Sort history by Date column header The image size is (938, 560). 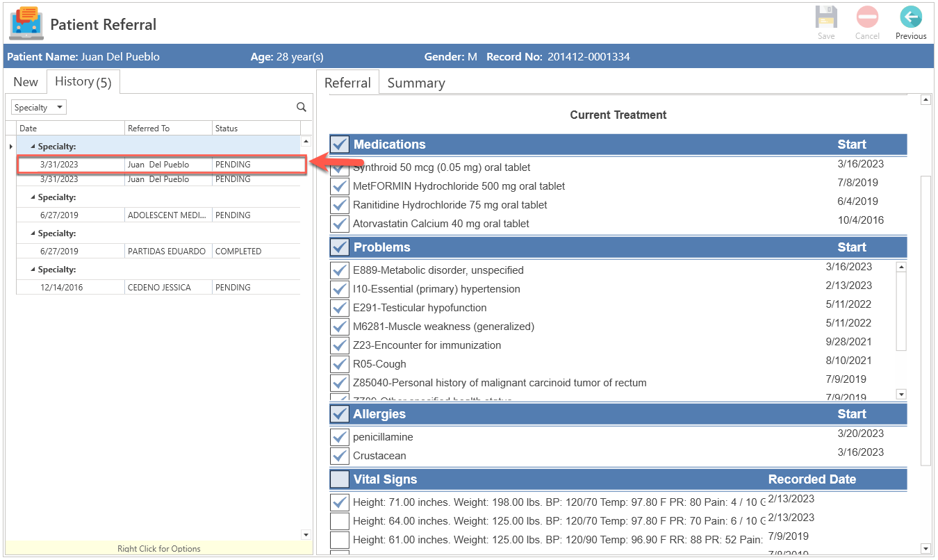(x=70, y=128)
